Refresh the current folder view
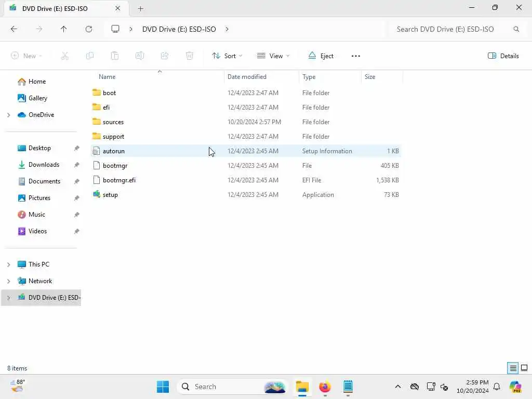532x399 pixels. [x=89, y=29]
